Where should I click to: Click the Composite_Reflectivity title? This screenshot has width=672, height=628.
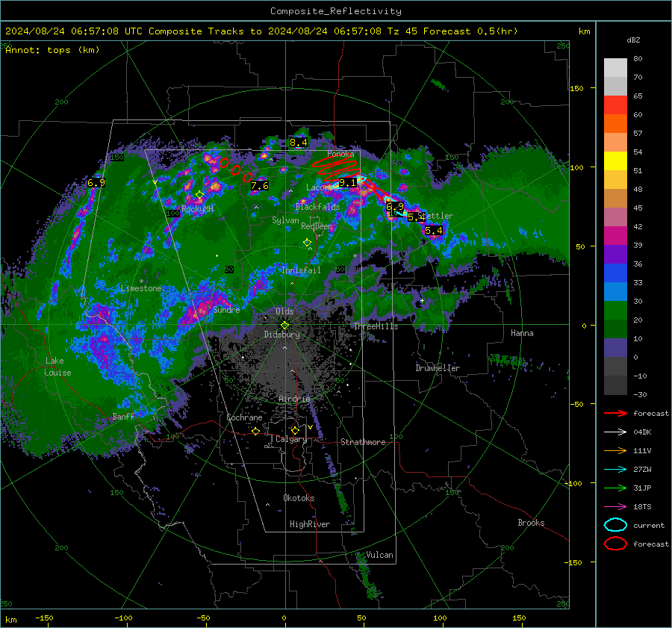[x=336, y=11]
